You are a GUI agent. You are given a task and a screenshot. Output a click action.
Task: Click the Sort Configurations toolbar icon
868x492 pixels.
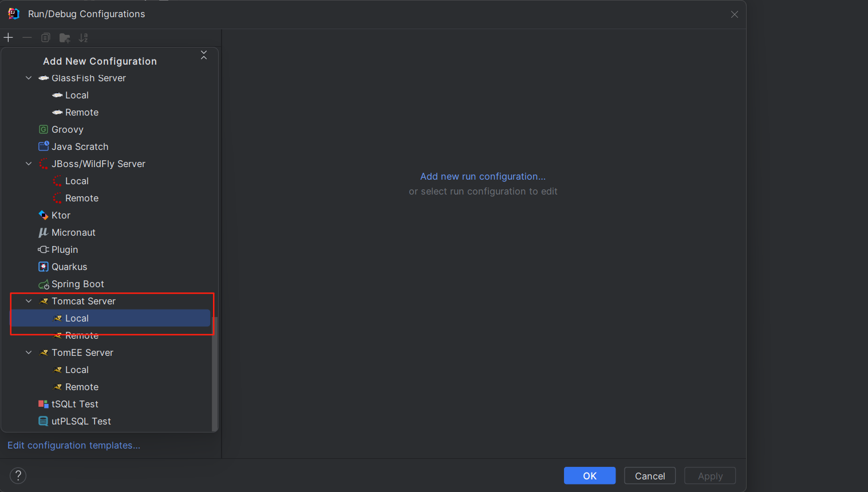pos(84,38)
